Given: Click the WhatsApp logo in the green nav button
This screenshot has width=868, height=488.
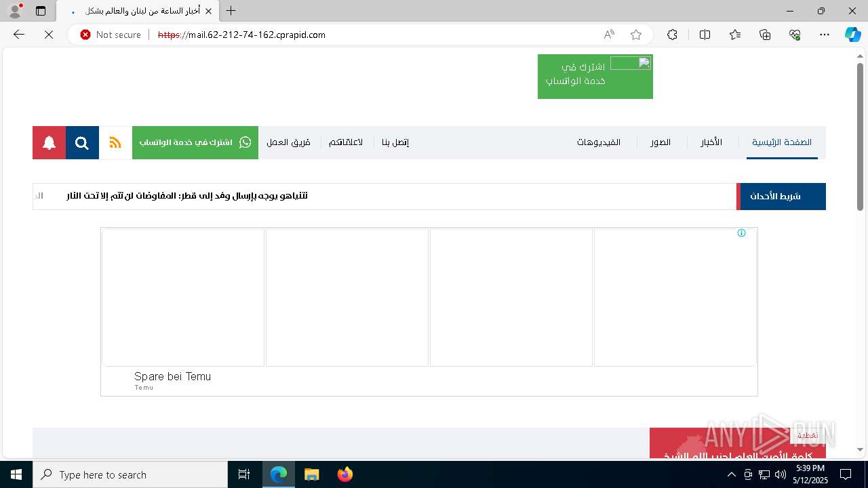Looking at the screenshot, I should (x=245, y=142).
